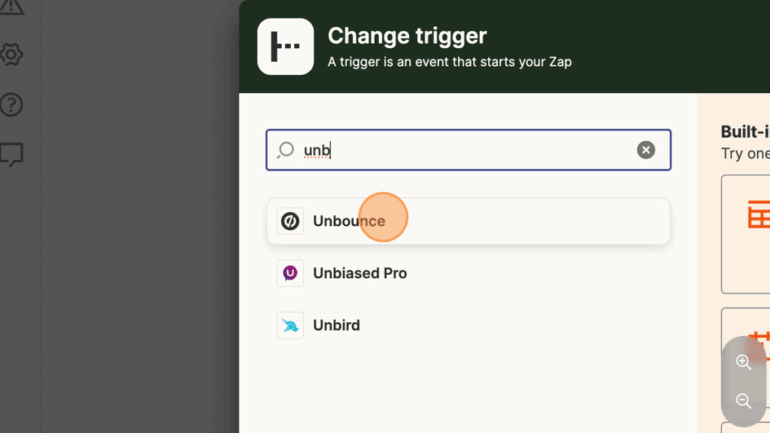Open the first built-in tool card with the orange table icon
This screenshot has width=770, height=433.
[x=746, y=233]
